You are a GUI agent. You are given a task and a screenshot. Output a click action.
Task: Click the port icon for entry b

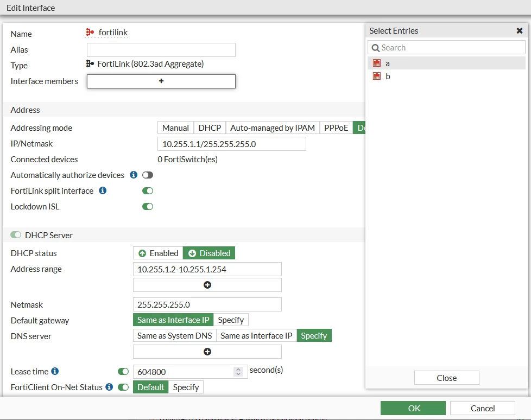(x=377, y=76)
